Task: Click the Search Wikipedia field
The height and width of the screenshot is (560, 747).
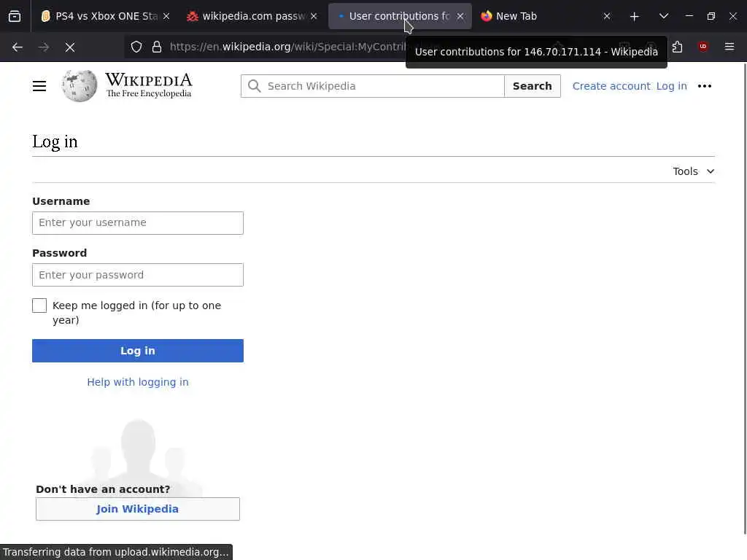Action: click(373, 86)
